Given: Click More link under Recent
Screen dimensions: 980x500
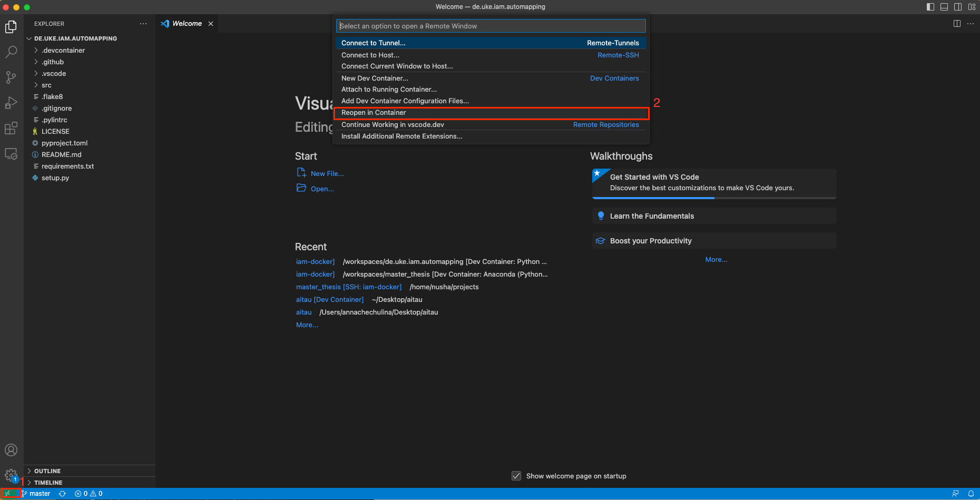Looking at the screenshot, I should [x=307, y=325].
